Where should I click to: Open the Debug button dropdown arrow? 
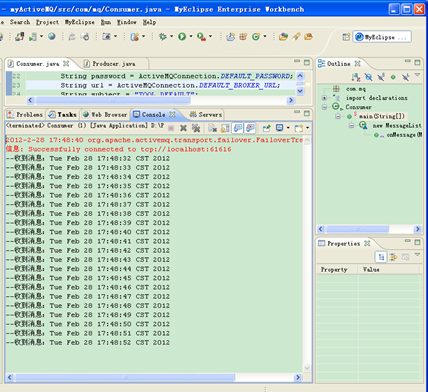click(172, 37)
